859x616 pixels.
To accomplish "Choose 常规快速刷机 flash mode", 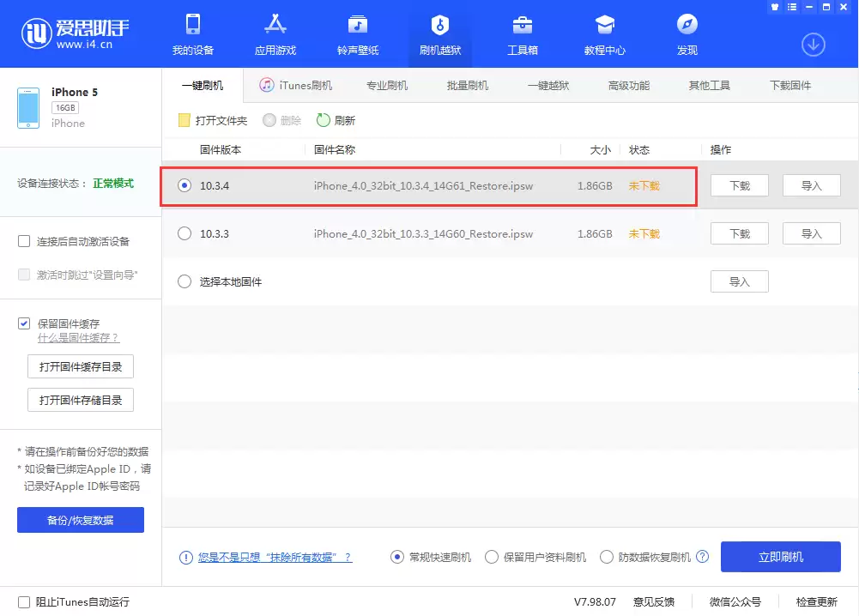I will coord(397,557).
